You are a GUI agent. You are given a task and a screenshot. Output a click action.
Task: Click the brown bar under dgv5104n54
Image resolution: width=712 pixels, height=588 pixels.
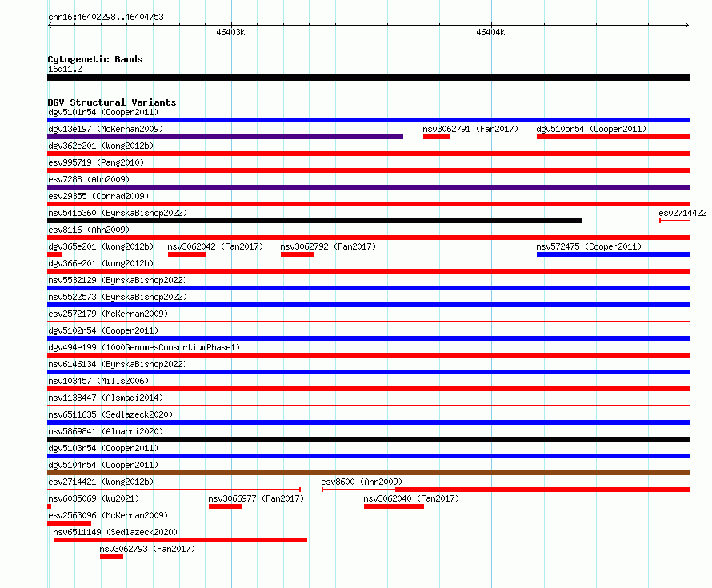point(368,473)
